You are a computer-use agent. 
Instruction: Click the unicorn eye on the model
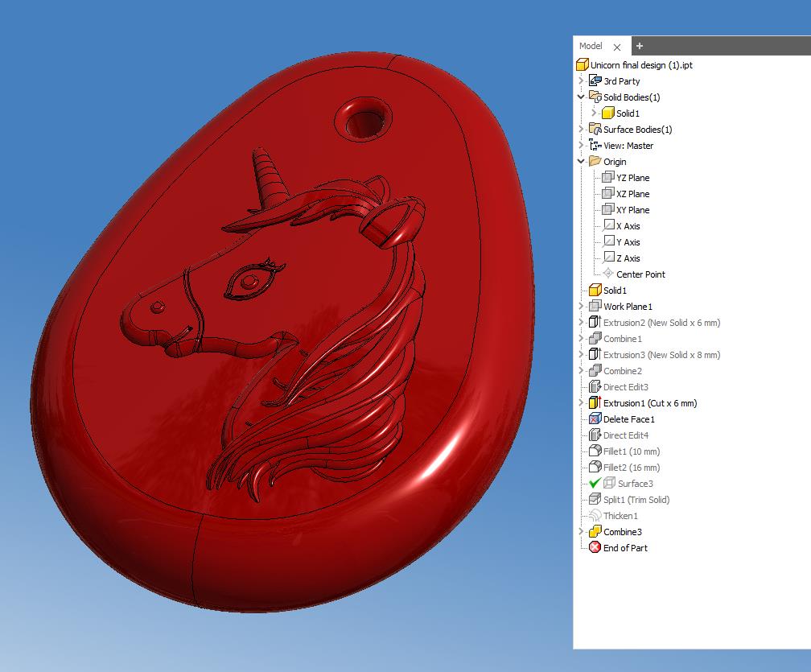click(x=249, y=282)
